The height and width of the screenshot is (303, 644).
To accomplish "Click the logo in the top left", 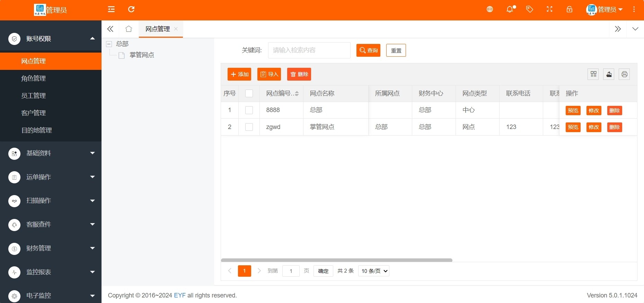I will point(40,10).
